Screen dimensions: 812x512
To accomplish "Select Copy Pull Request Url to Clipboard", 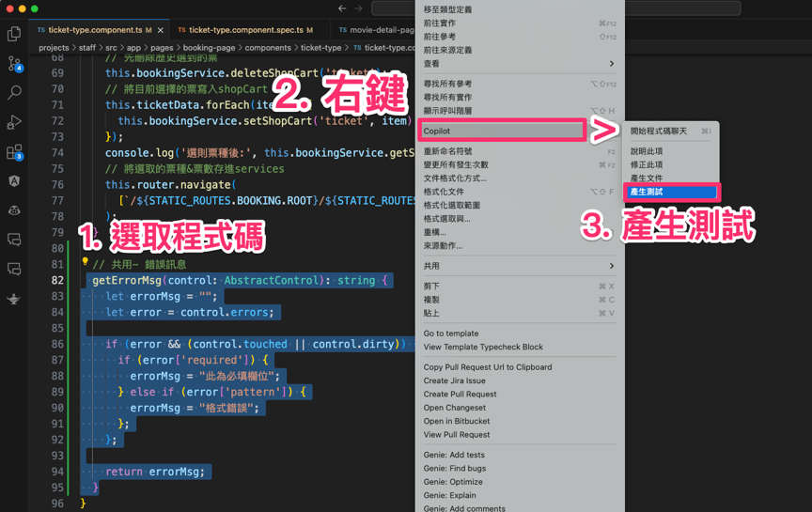I will [x=520, y=367].
